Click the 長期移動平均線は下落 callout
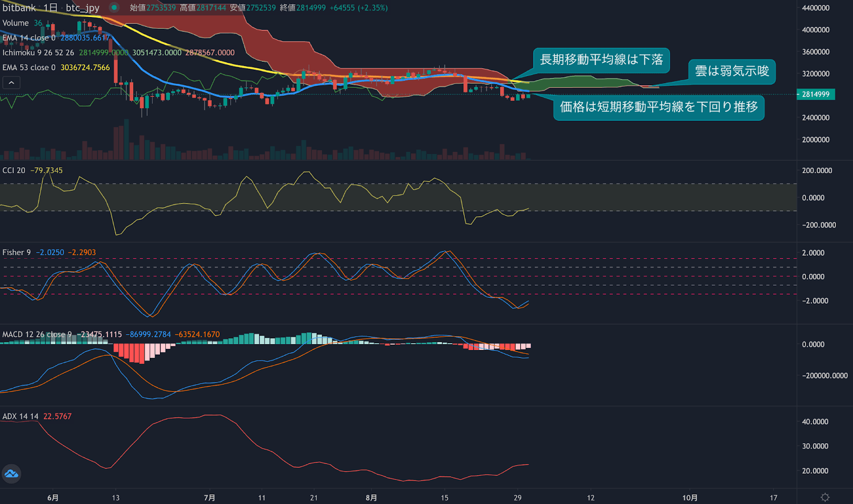853x504 pixels. 601,60
